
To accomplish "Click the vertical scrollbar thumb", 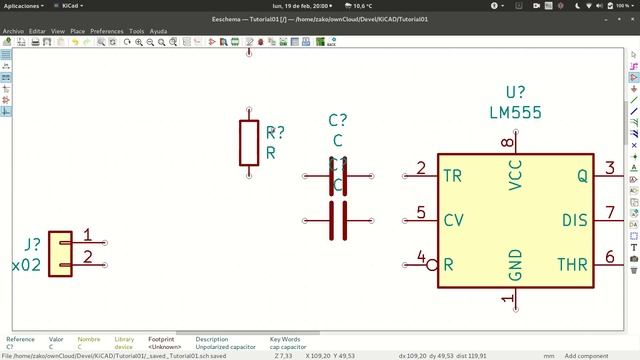I will coord(626,122).
